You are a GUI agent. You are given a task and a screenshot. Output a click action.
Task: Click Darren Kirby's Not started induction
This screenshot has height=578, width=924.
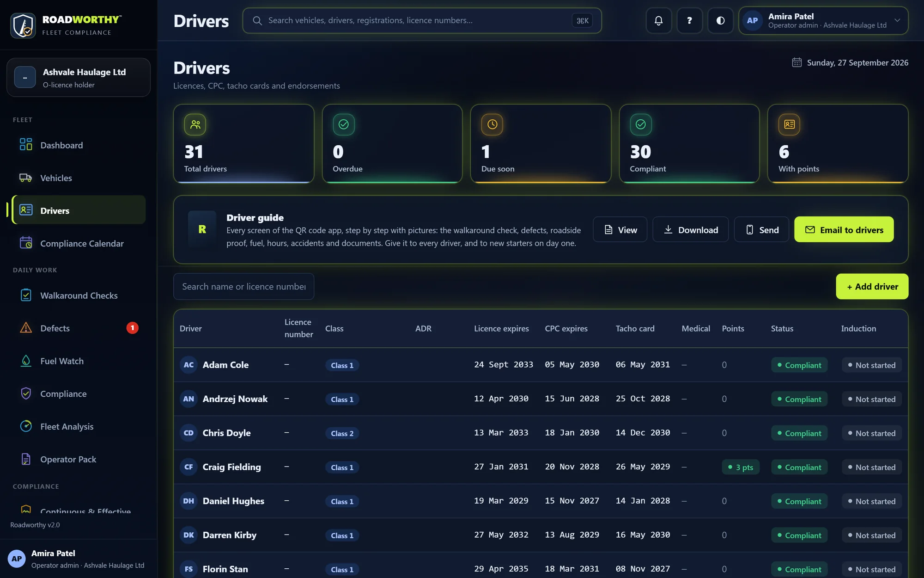point(871,535)
